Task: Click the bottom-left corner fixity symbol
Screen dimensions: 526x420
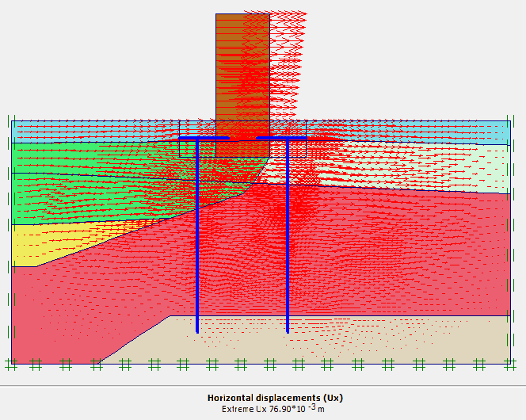Action: click(x=11, y=364)
